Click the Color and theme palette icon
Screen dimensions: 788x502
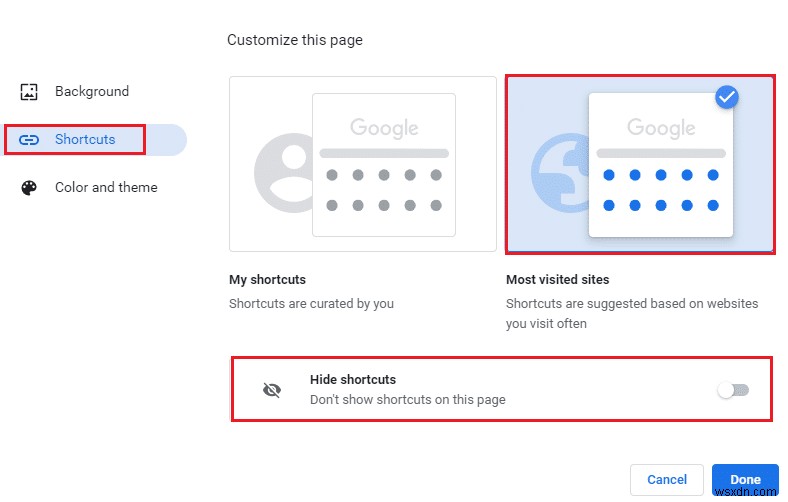point(29,187)
